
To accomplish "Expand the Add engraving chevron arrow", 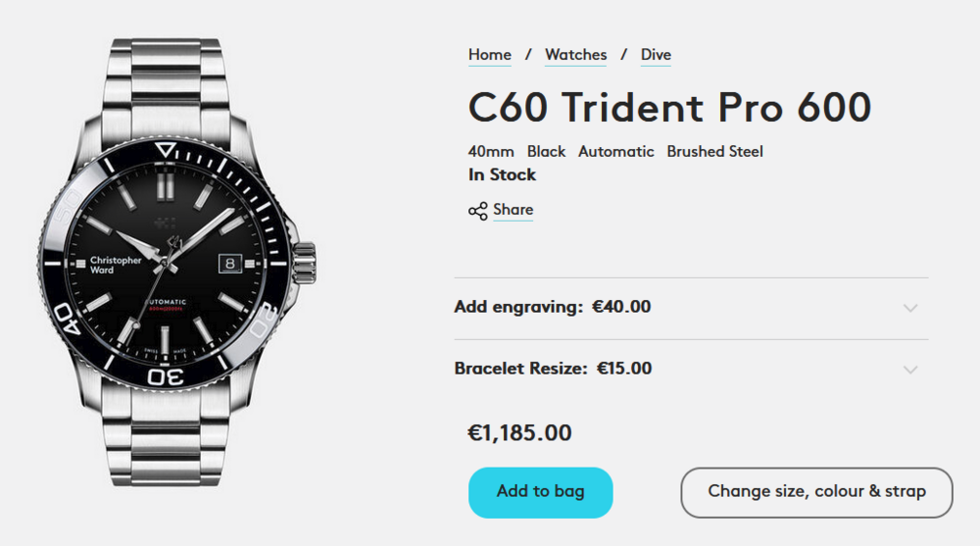I will (910, 308).
